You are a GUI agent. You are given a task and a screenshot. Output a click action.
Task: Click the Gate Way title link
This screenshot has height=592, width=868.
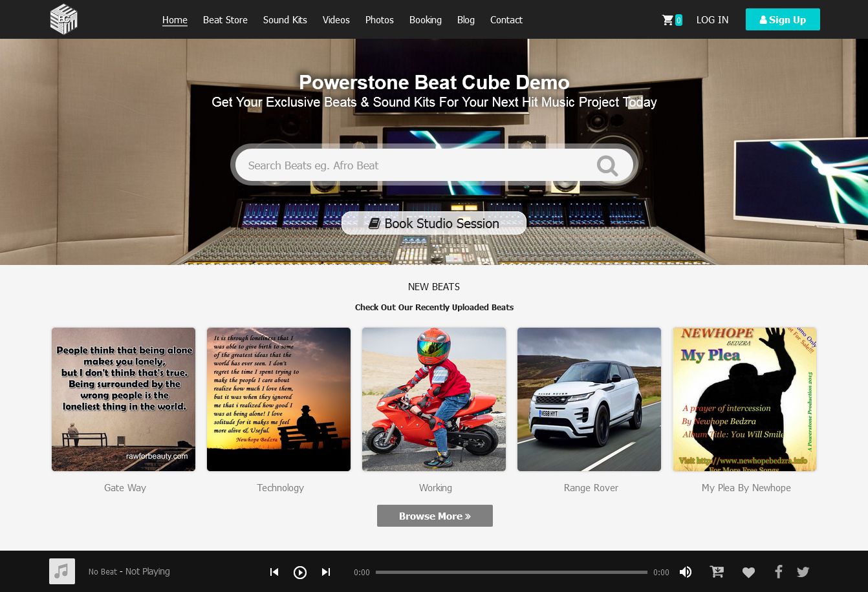pos(125,488)
